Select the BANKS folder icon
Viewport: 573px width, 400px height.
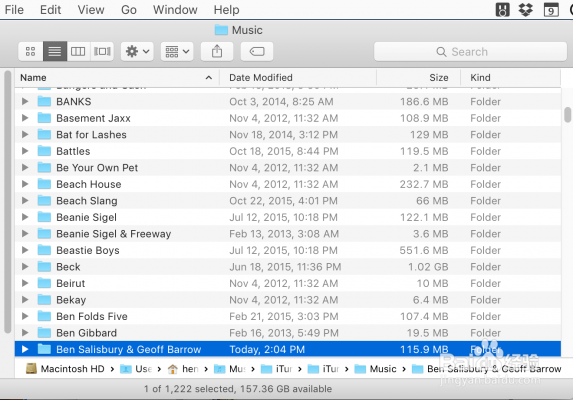tap(44, 101)
